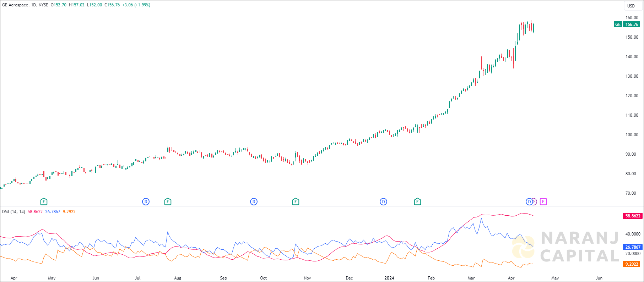The width and height of the screenshot is (644, 282).
Task: Click the 150.00 price axis label
Action: coord(632,37)
